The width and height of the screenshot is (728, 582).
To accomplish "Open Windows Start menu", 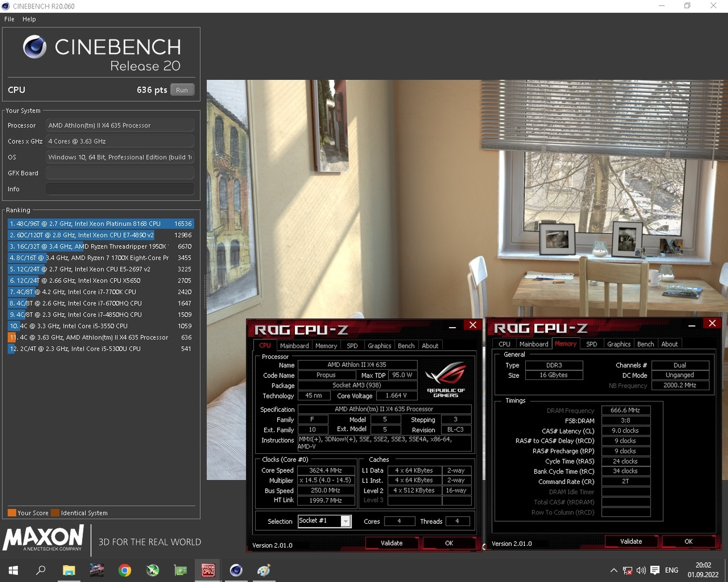I will 13,570.
